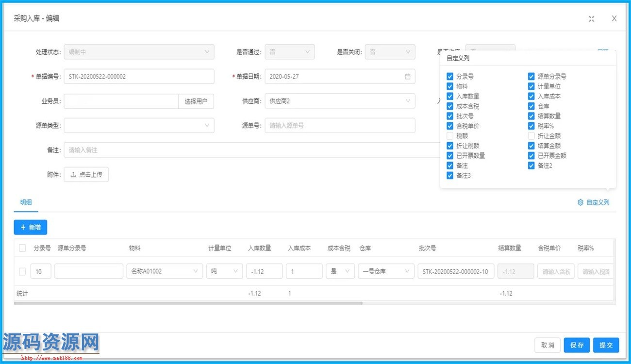Toggle the 入库成本 column checkbox
This screenshot has height=364, width=631.
(531, 97)
